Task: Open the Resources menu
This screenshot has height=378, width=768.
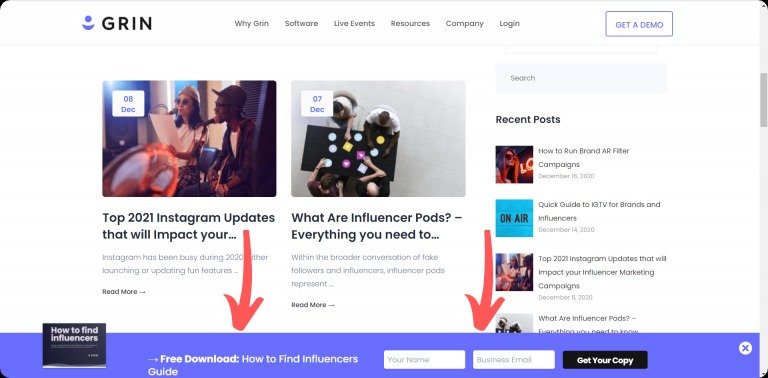Action: click(410, 24)
